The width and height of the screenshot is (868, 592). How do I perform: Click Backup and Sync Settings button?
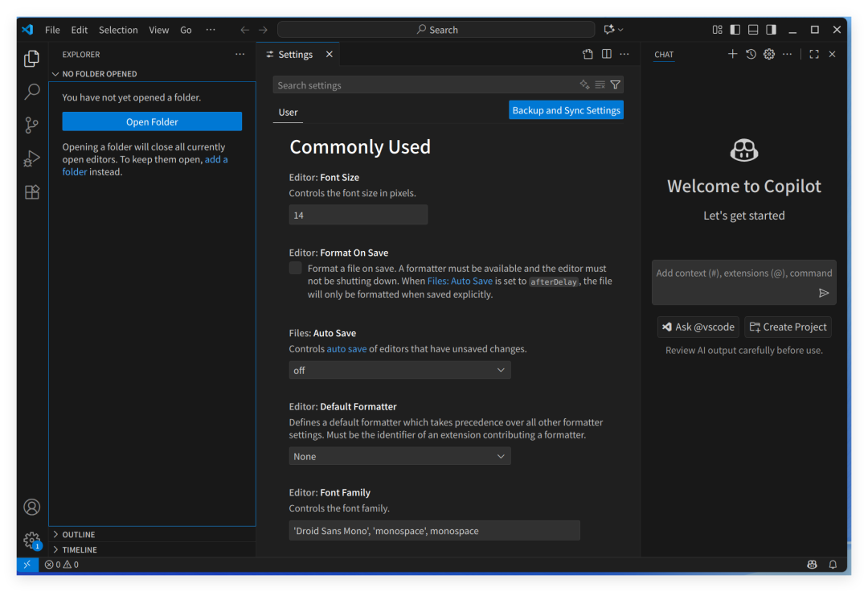pos(566,110)
